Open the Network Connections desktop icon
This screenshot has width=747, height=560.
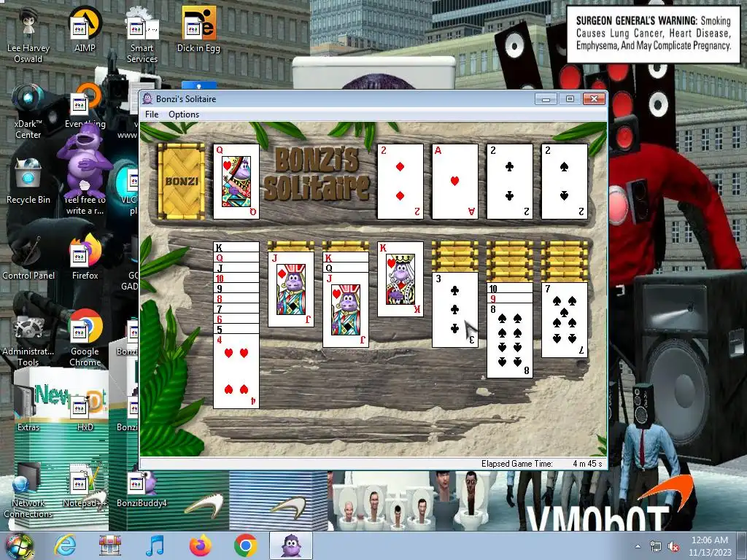28,491
